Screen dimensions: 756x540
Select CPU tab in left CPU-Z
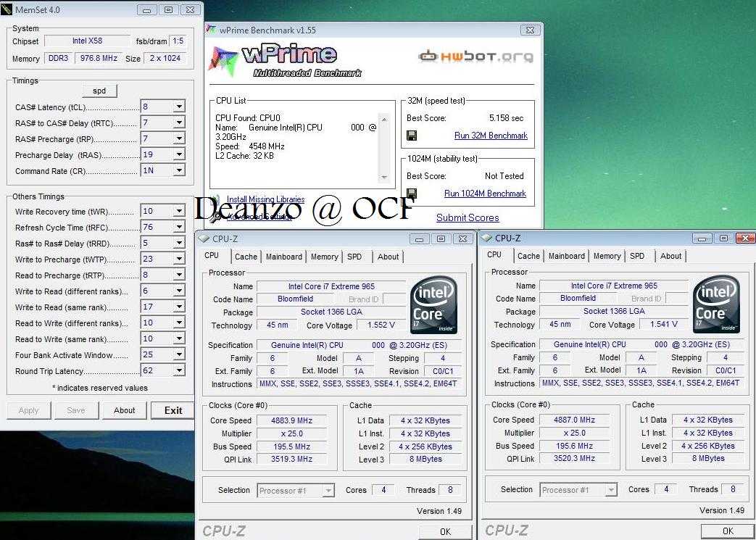click(x=212, y=256)
